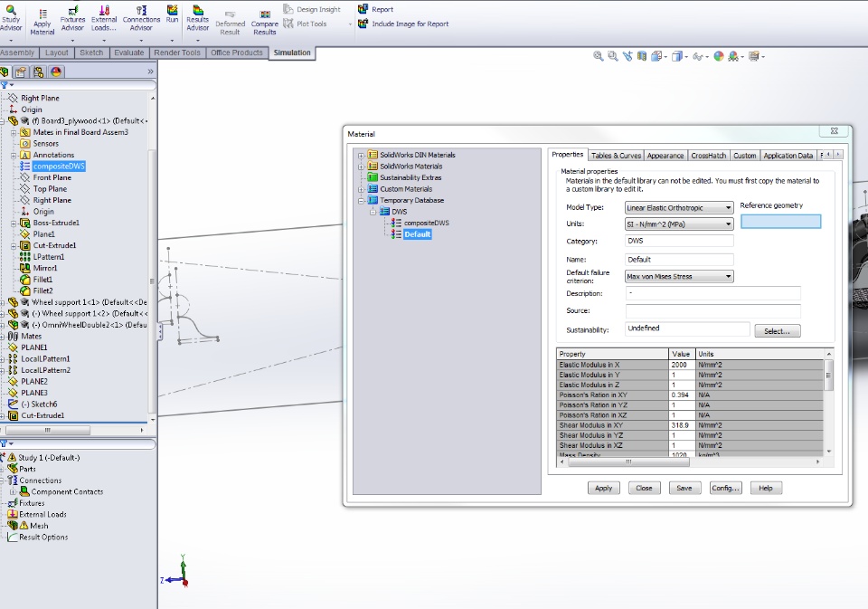Open the Model Type dropdown

tap(679, 208)
